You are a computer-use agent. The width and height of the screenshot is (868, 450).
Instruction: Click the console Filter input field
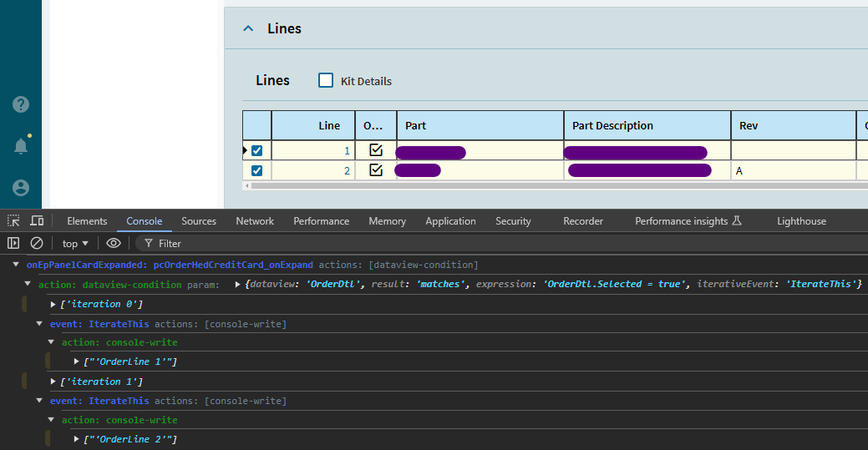[334, 243]
